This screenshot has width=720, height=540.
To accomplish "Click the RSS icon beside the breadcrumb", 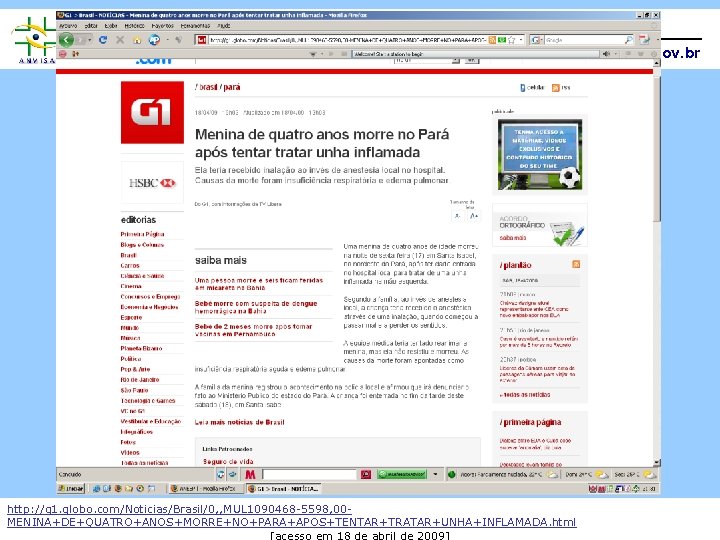I will click(x=556, y=87).
